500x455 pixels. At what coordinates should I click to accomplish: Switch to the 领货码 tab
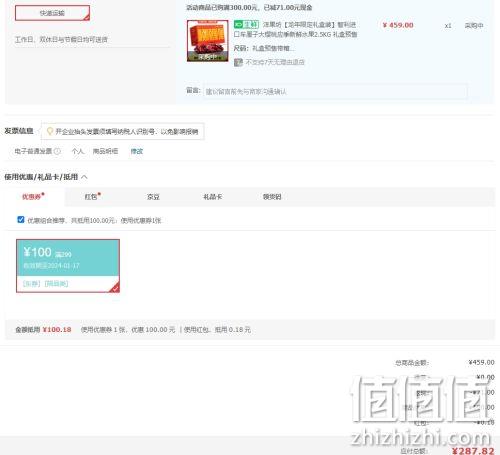pyautogui.click(x=272, y=197)
